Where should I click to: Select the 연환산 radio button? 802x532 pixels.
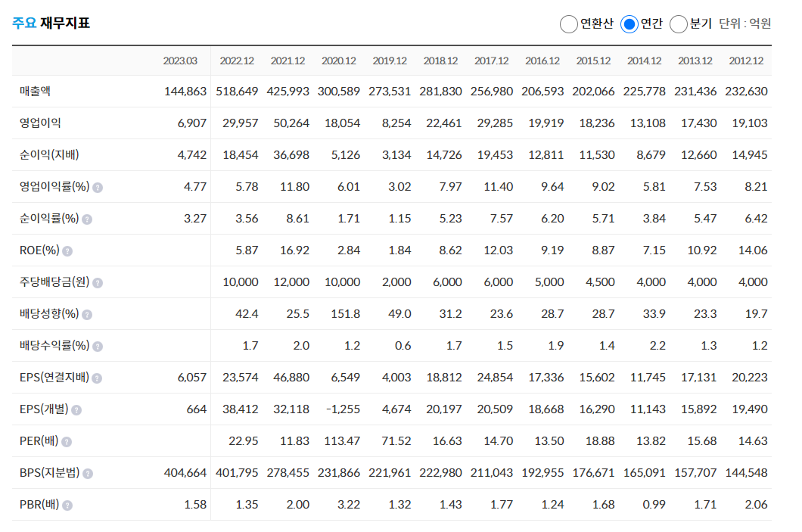pyautogui.click(x=568, y=24)
